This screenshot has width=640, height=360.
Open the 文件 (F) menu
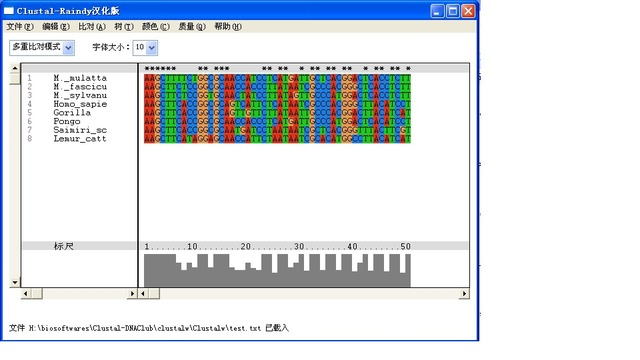(x=20, y=27)
